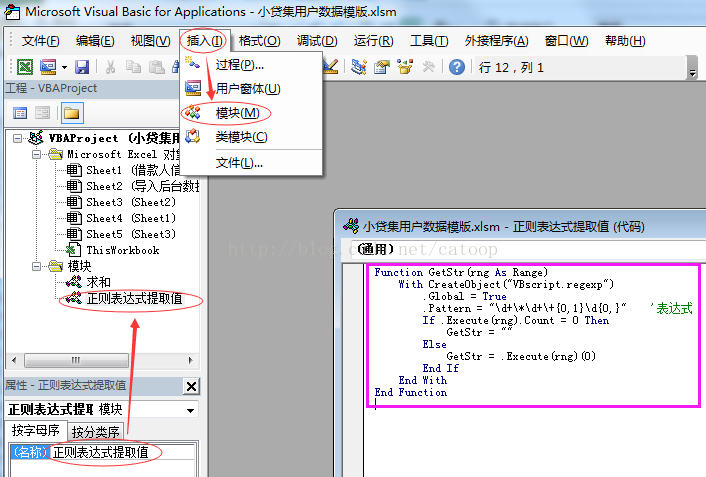The width and height of the screenshot is (706, 477).
Task: Click the 模块 folder label
Action: [79, 266]
